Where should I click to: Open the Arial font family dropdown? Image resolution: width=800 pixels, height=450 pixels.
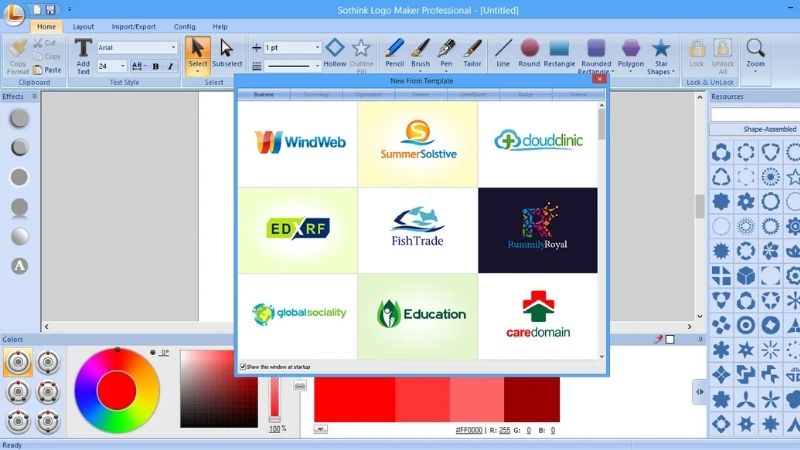tap(173, 47)
